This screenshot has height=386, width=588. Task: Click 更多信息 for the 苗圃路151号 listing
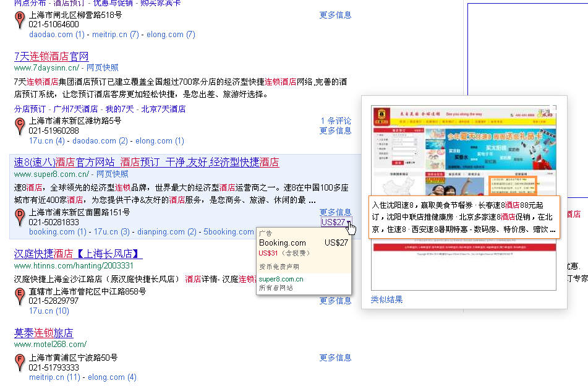tap(335, 212)
